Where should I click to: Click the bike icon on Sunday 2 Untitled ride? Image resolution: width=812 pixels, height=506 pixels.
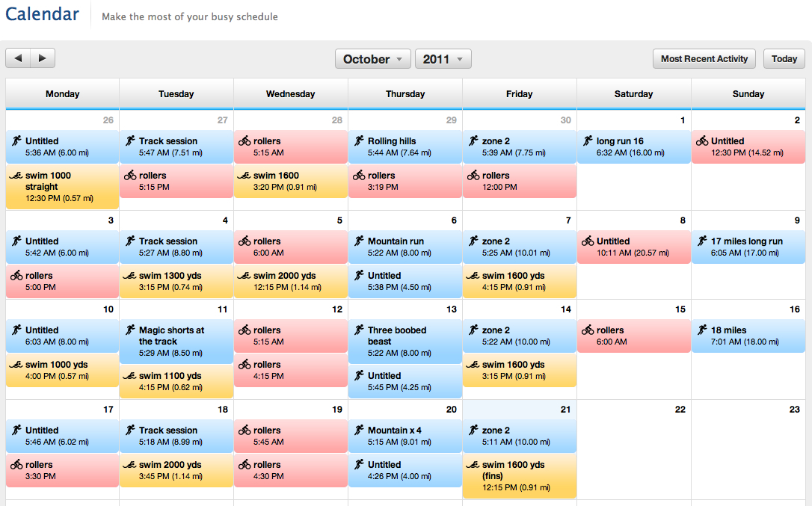point(702,141)
